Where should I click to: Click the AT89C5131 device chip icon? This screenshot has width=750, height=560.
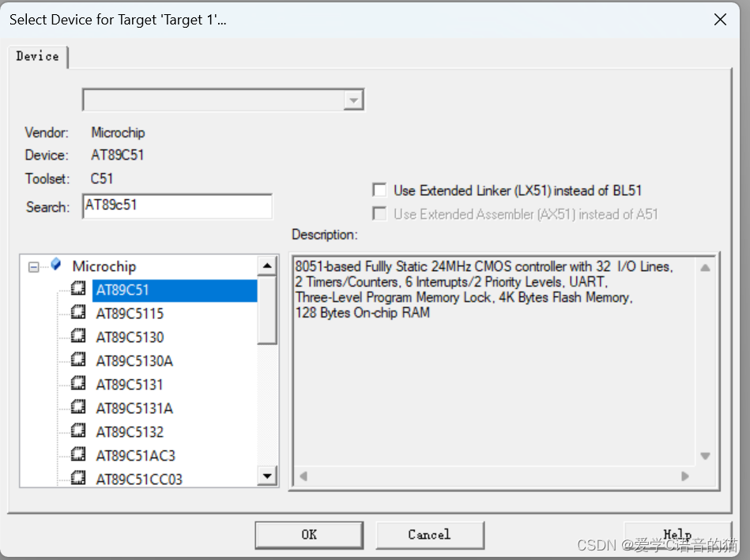click(x=78, y=384)
